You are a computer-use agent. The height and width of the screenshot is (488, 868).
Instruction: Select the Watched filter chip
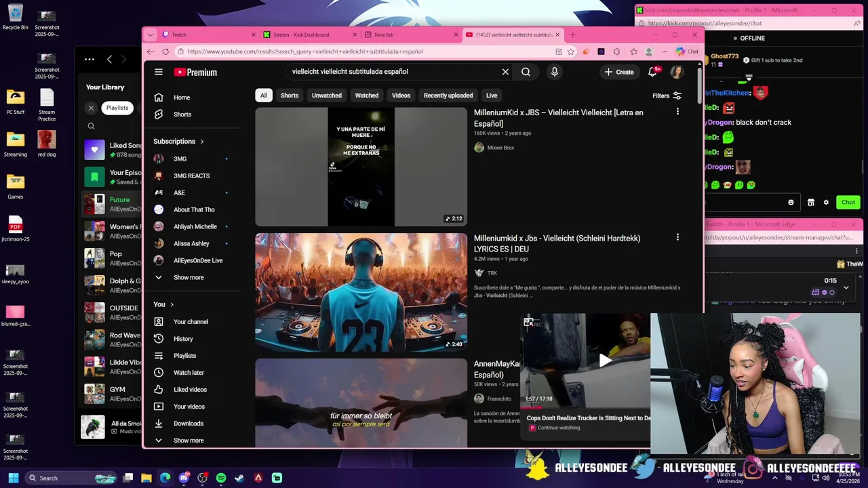tap(367, 96)
